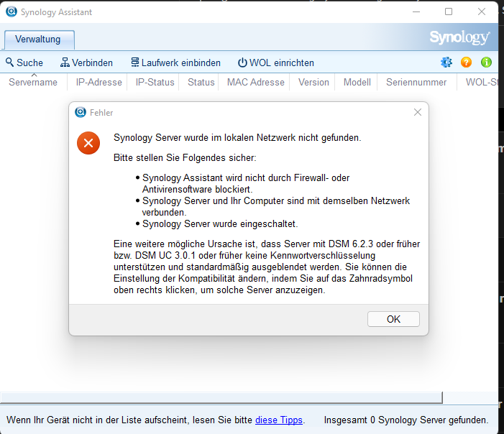Click 'Bitte stellen Sie Folgendes sicher' text

[185, 158]
